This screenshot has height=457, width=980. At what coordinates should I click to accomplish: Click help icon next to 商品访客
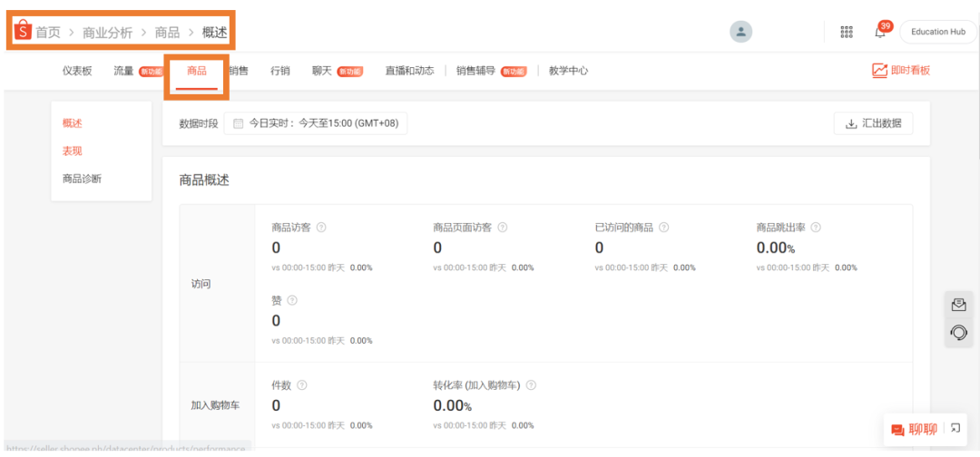[x=321, y=228]
